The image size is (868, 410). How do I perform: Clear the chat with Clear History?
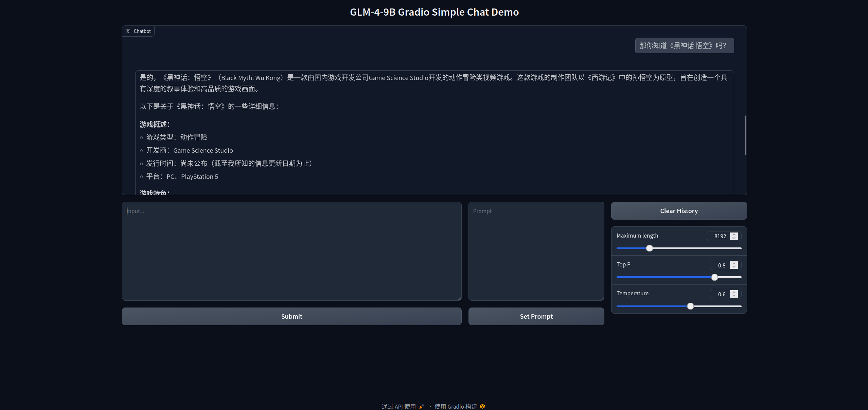click(678, 211)
